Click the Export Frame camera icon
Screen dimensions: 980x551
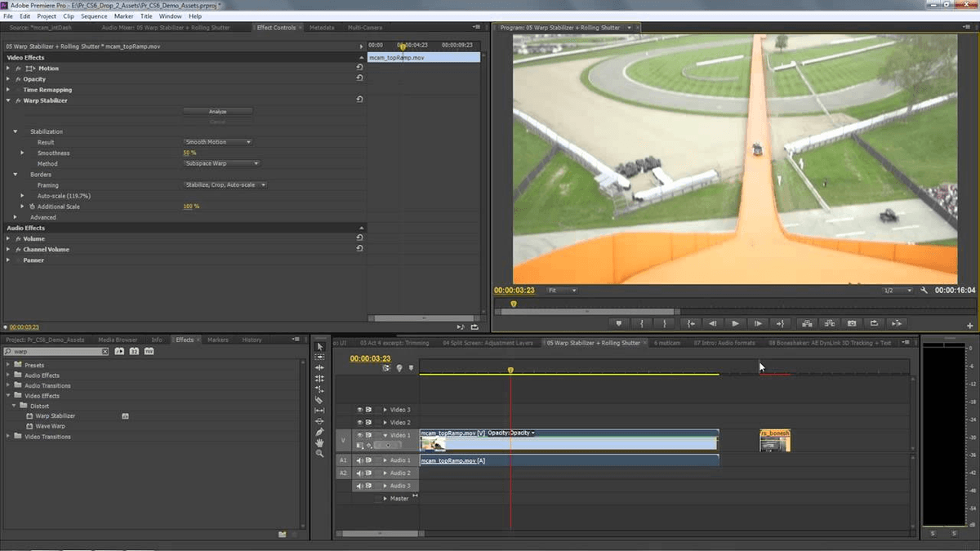pyautogui.click(x=852, y=323)
